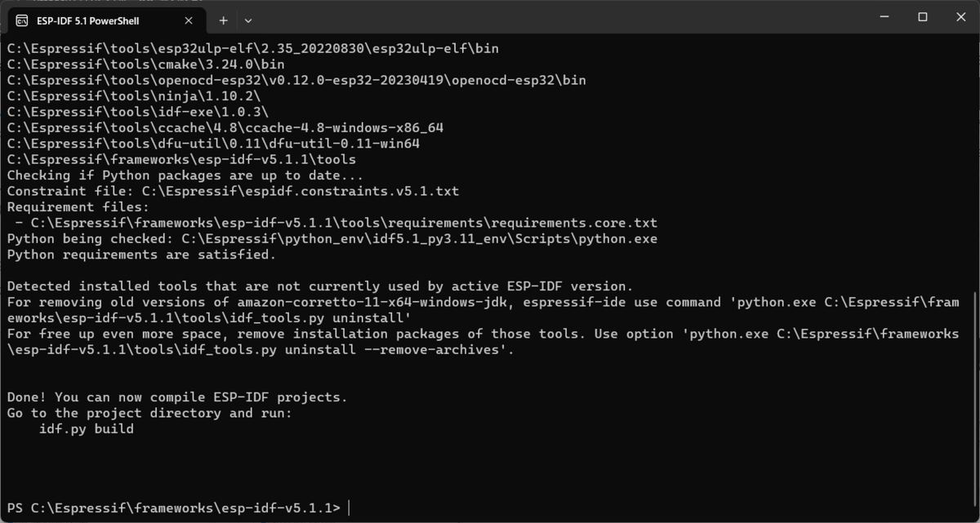
Task: Close the ESP-IDF 5.1 PowerShell tab
Action: tap(189, 20)
